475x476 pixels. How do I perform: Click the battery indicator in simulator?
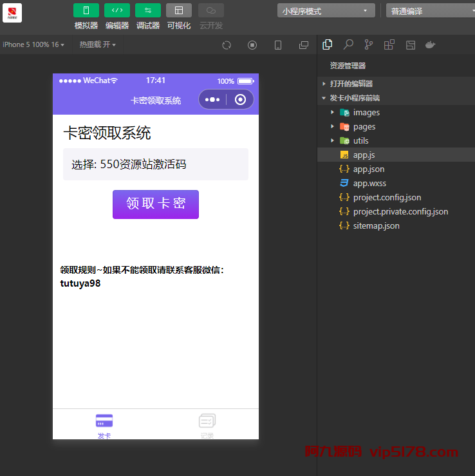[x=246, y=81]
